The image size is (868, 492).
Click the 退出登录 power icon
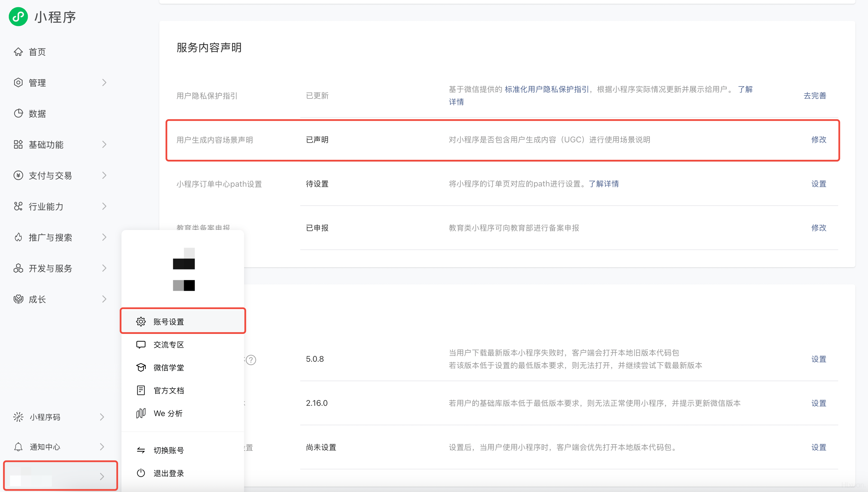coord(141,473)
